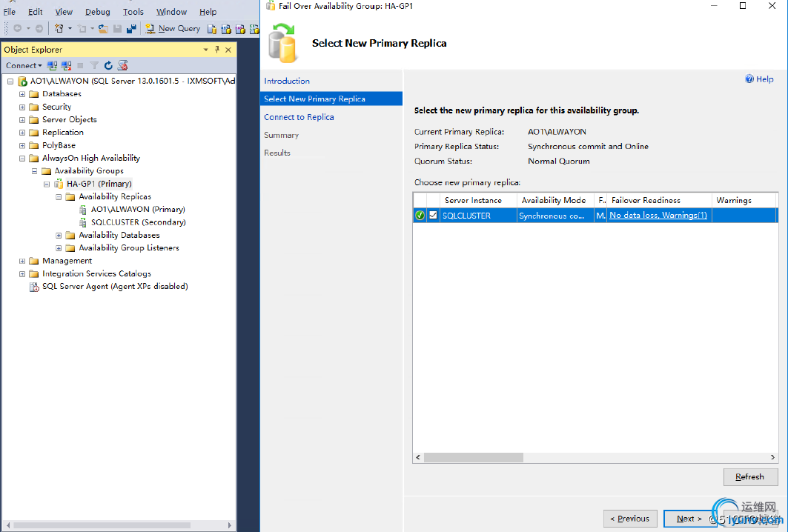Open the Edit menu
Viewport: 788px width, 532px height.
coord(35,12)
